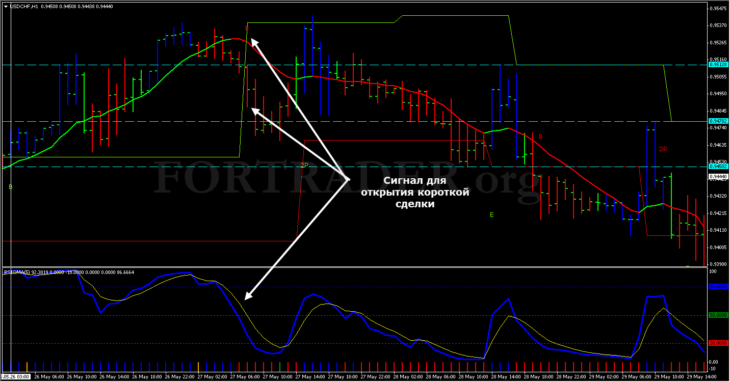The height and width of the screenshot is (382, 730).
Task: Click the 0.94950 price scale label
Action: [x=718, y=94]
